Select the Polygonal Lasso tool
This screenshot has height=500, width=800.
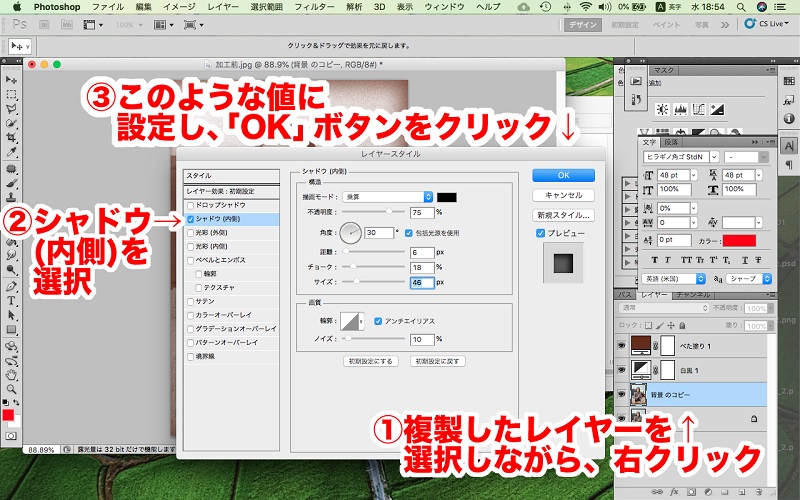[11, 109]
